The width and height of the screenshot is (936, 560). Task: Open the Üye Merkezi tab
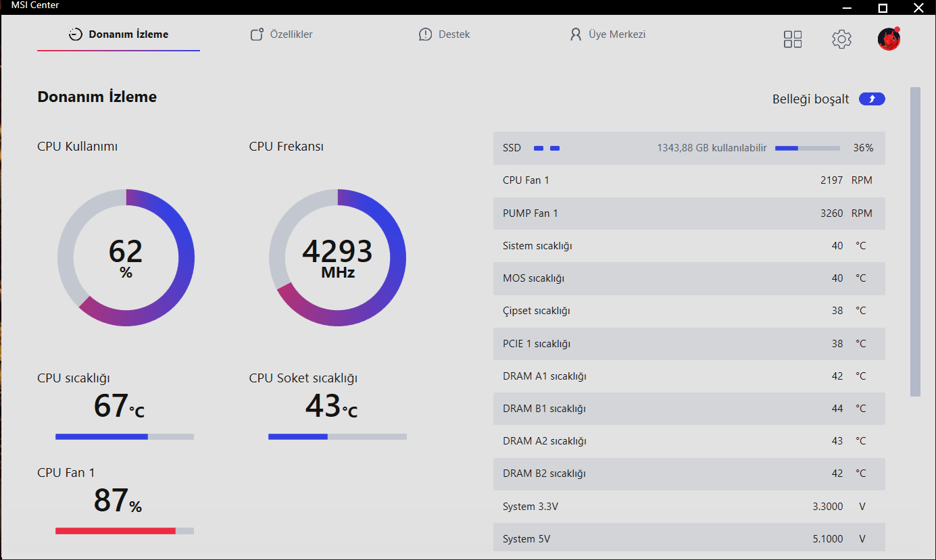(x=608, y=34)
